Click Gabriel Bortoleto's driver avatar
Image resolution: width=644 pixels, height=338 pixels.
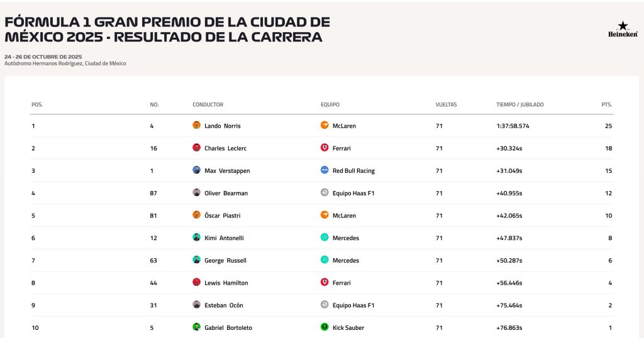point(196,327)
